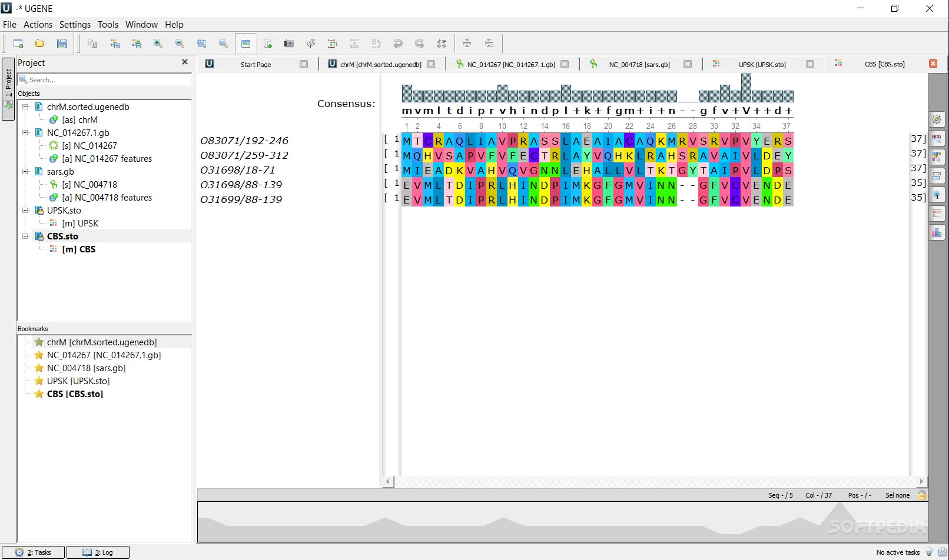Open the Highlighting color scheme panel
This screenshot has width=949, height=560.
pyautogui.click(x=937, y=157)
